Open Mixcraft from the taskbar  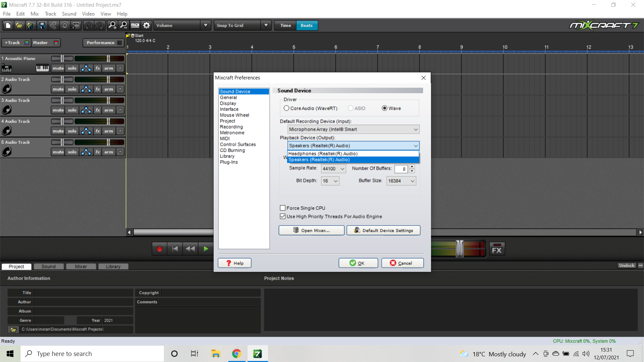pyautogui.click(x=258, y=354)
